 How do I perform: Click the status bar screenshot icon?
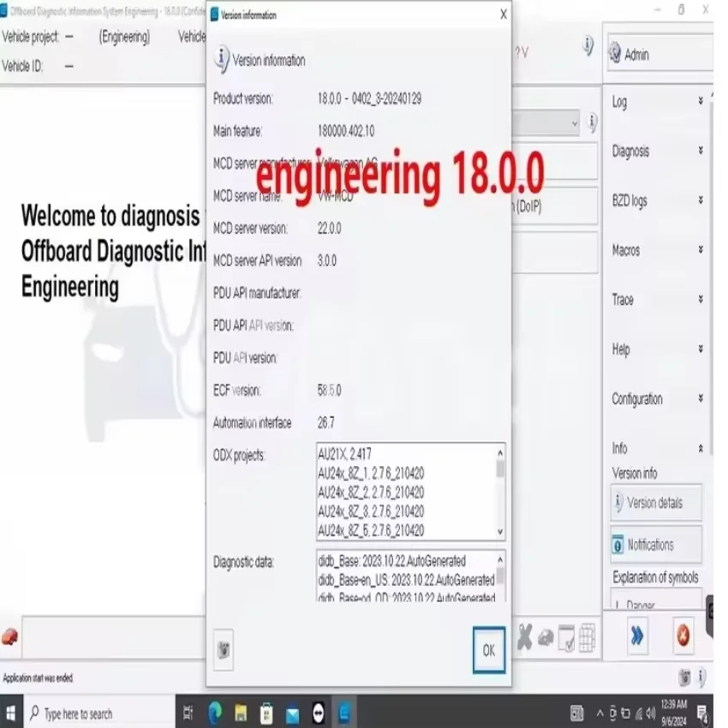[684, 677]
